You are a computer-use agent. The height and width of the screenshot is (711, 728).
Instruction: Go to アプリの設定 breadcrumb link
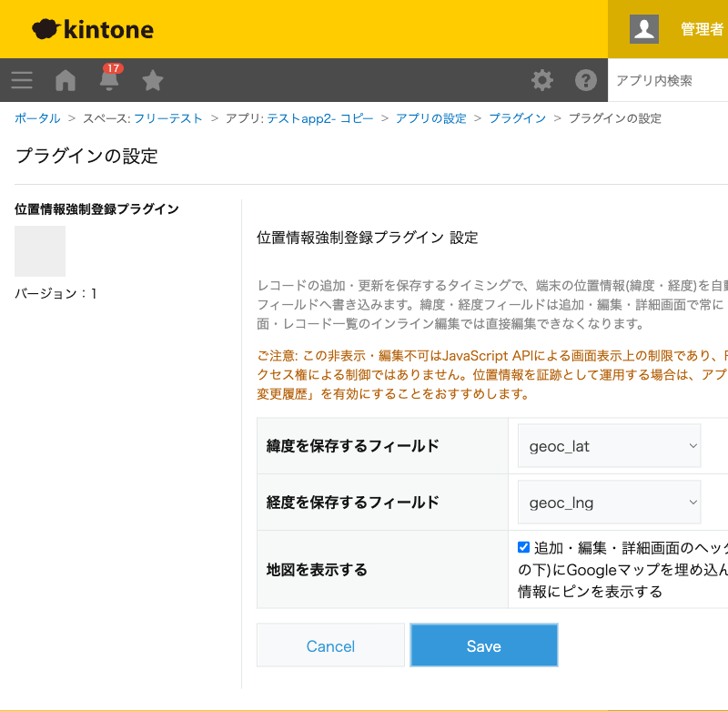pos(430,118)
